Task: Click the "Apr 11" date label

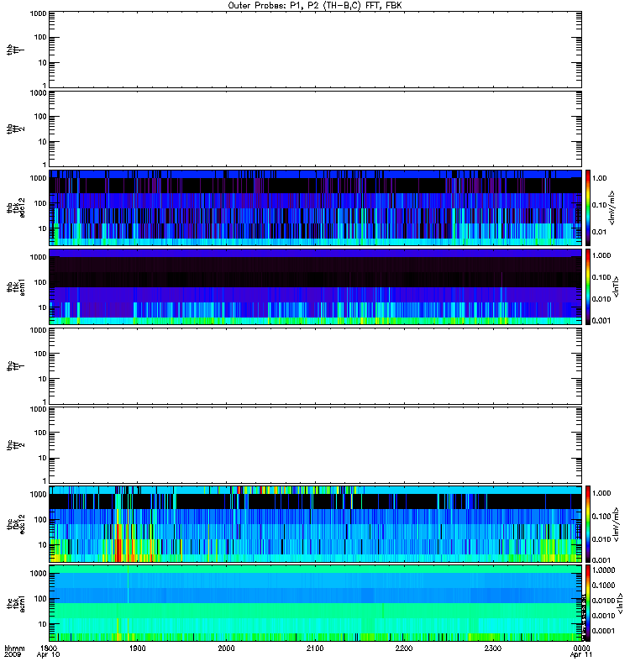Action: pyautogui.click(x=581, y=655)
